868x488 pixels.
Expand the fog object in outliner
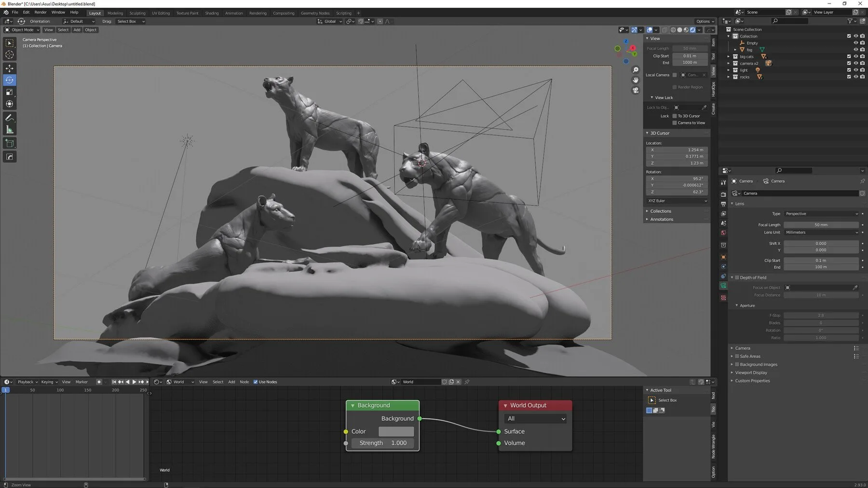pos(735,50)
